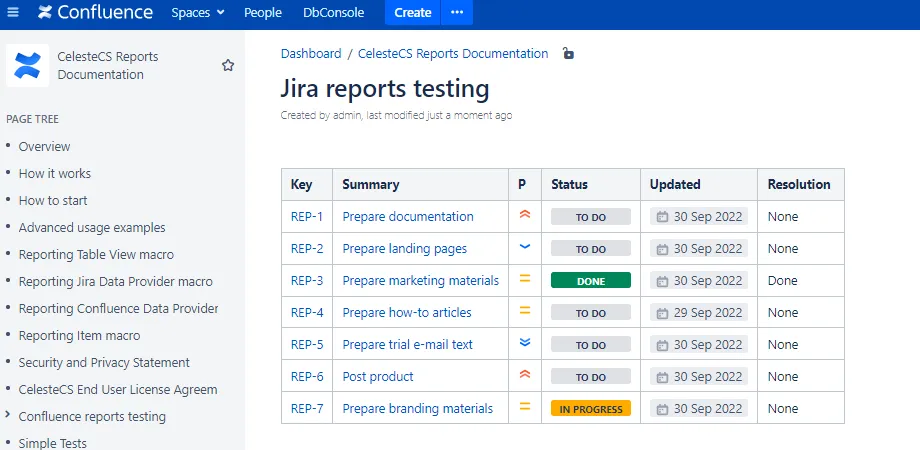
Task: Open Prepare branding materials issue summary
Action: pyautogui.click(x=418, y=408)
